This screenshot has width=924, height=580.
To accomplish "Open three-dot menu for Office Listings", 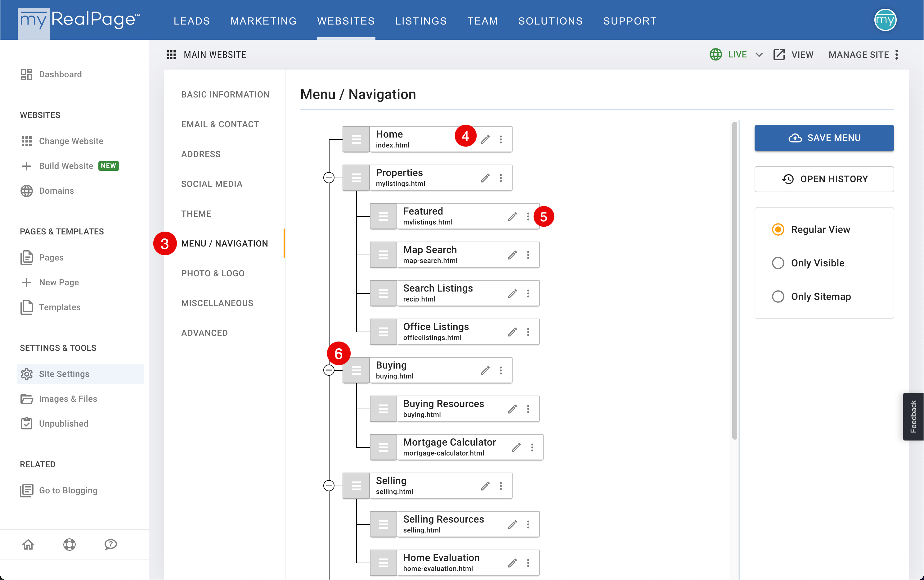I will 528,332.
